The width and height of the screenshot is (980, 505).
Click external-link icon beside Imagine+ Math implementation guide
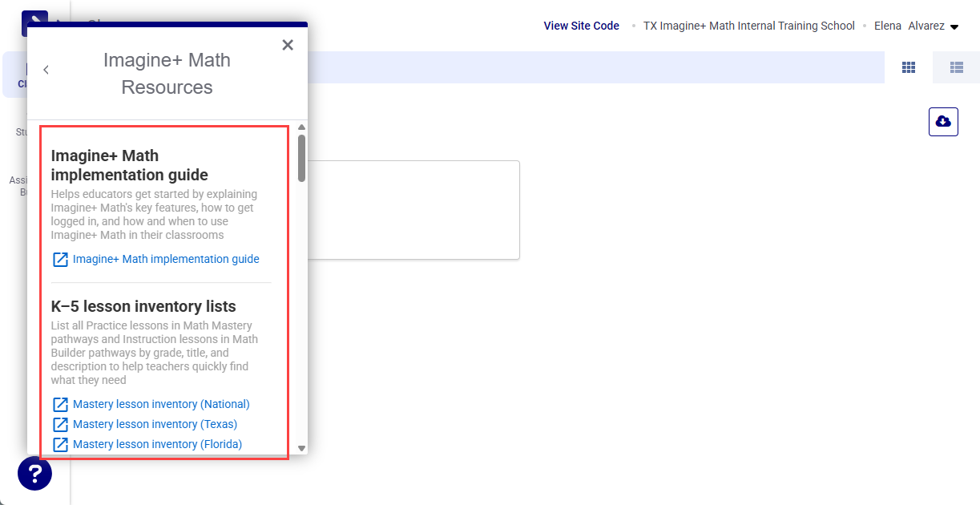(60, 260)
